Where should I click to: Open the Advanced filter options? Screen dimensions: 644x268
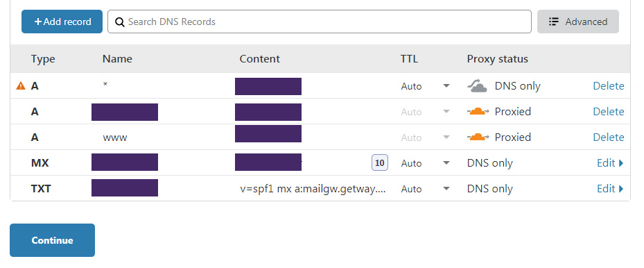tap(578, 22)
